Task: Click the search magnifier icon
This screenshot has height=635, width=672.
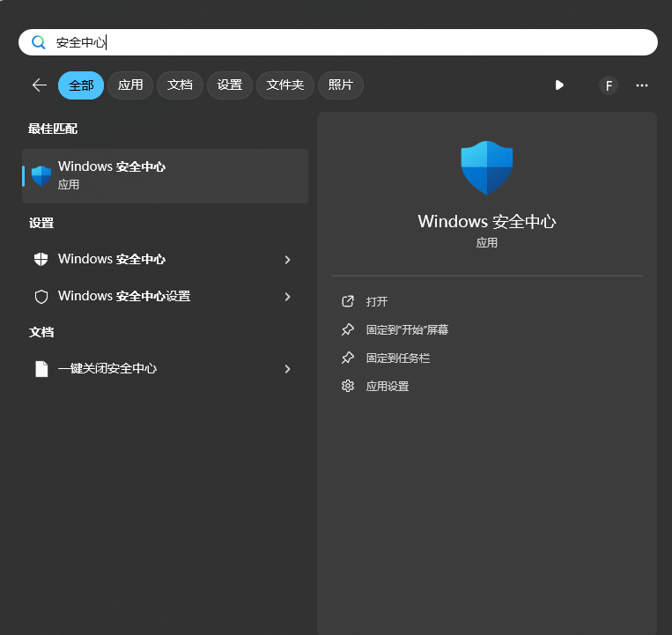Action: tap(38, 42)
